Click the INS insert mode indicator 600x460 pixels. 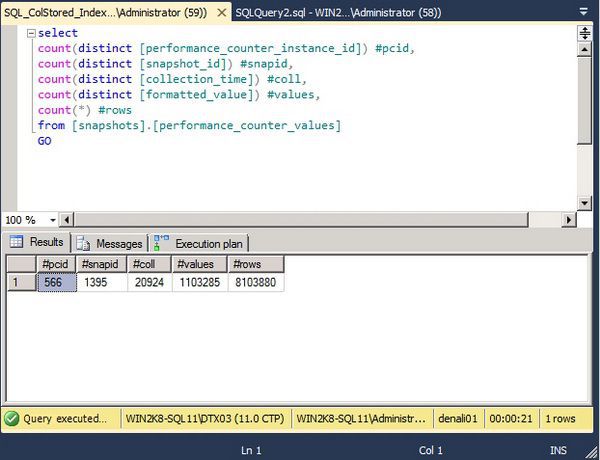point(558,450)
